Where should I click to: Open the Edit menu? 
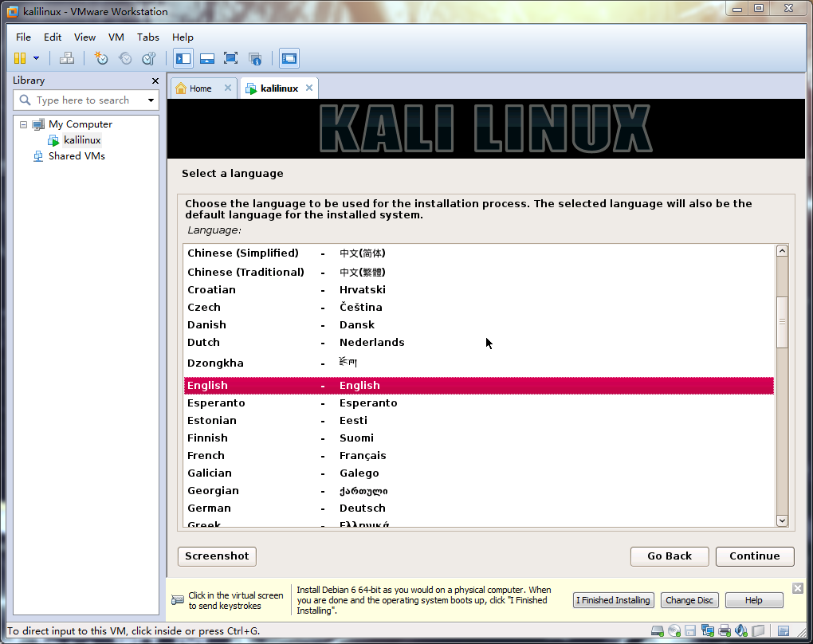(53, 37)
